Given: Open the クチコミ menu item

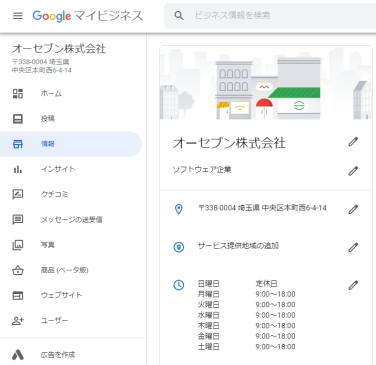Looking at the screenshot, I should (71, 194).
